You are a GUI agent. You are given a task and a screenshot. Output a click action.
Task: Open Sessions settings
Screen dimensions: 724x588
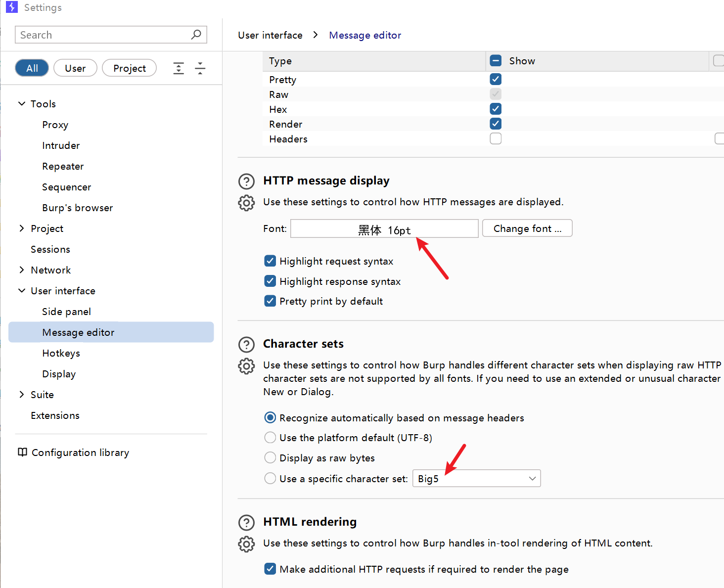[x=50, y=249]
